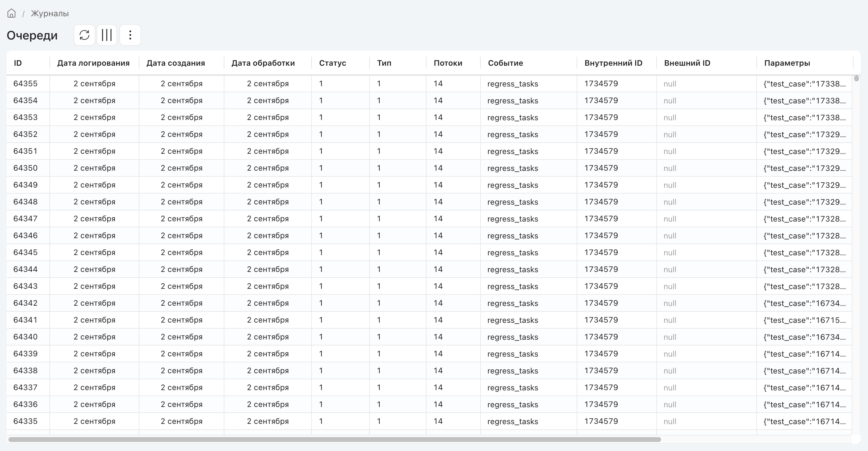Click the Внутренний ID column header
Image resolution: width=868 pixels, height=451 pixels.
coord(613,63)
